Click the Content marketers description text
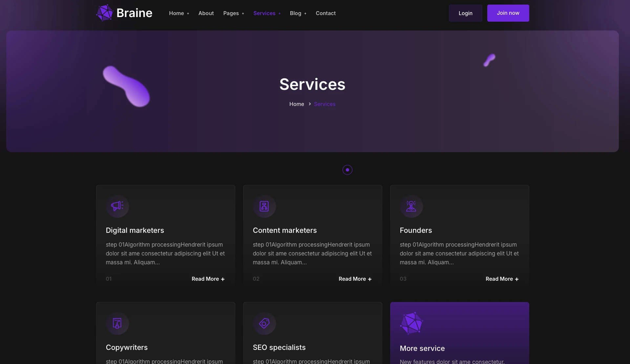 click(312, 253)
